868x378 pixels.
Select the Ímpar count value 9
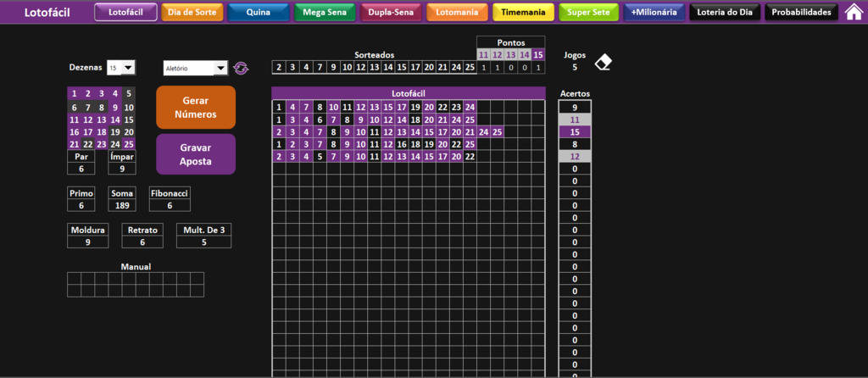point(122,169)
